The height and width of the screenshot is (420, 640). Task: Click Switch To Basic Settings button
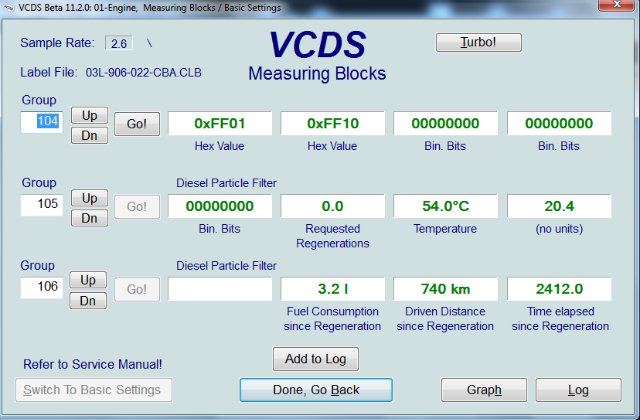(93, 390)
